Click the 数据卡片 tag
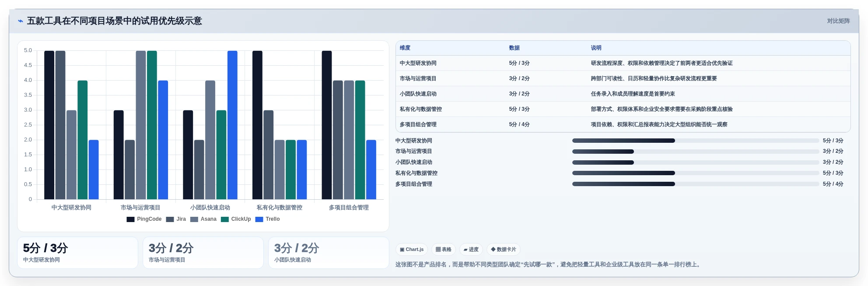The width and height of the screenshot is (868, 286). pyautogui.click(x=504, y=250)
